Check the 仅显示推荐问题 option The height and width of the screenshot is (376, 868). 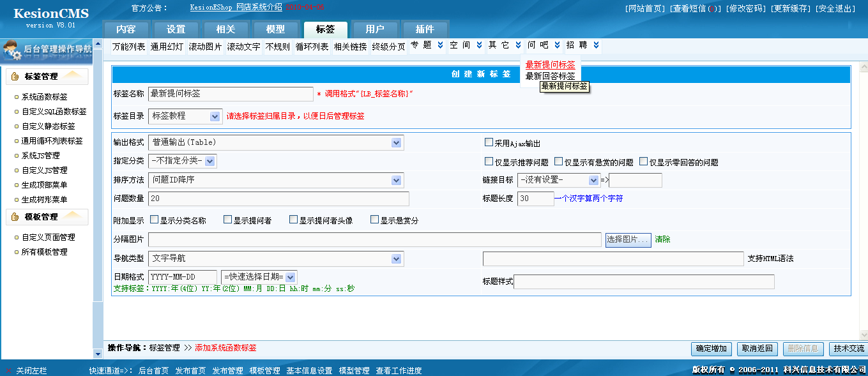point(489,162)
